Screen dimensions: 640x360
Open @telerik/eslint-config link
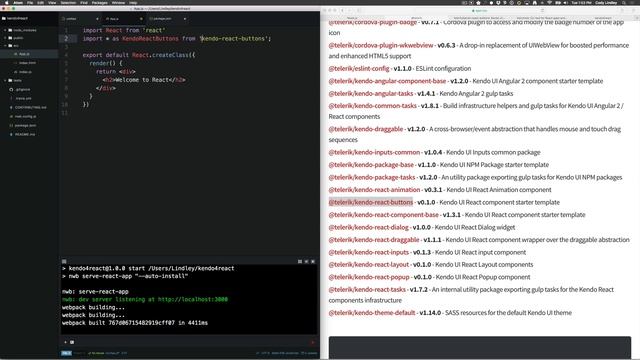[359, 68]
